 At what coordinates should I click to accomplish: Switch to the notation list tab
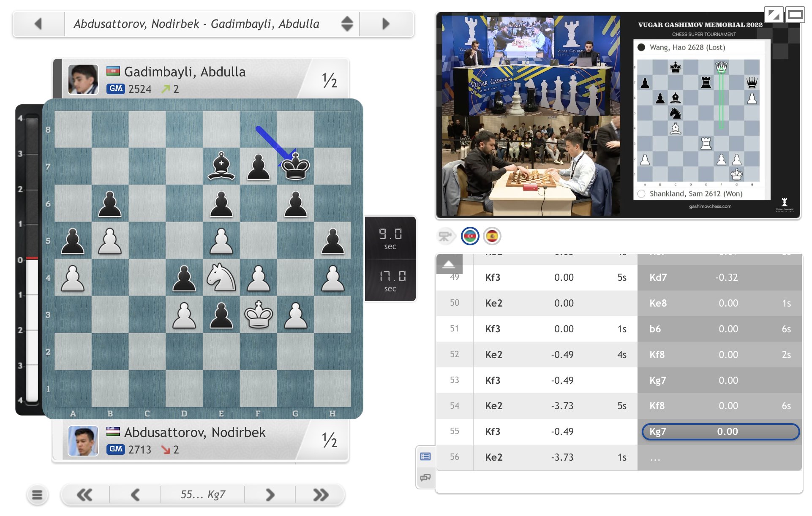coord(425,456)
